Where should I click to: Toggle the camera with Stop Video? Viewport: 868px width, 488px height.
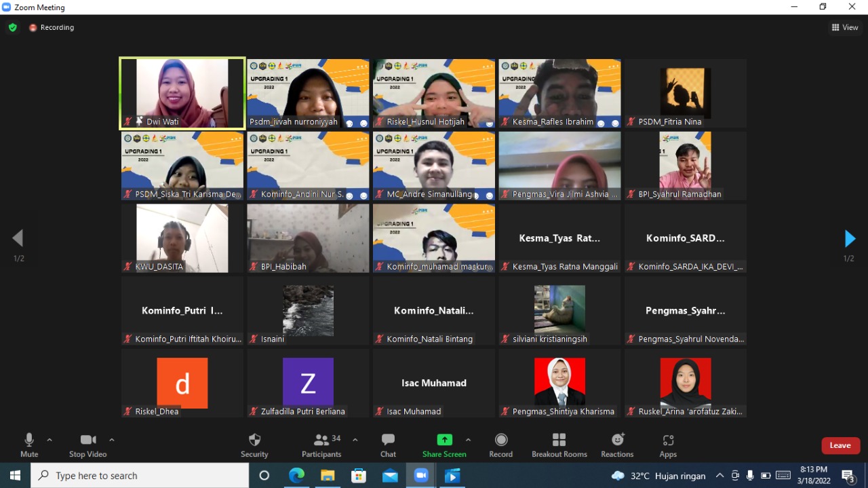click(x=87, y=445)
